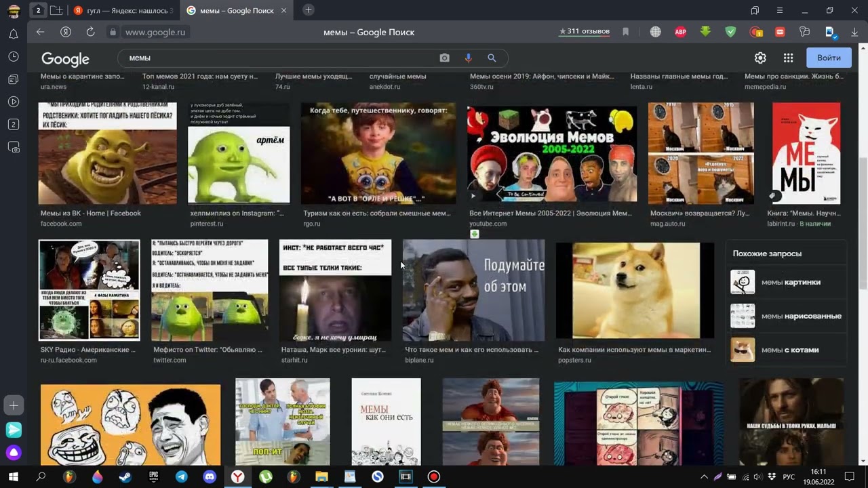View site security lock icon

113,32
